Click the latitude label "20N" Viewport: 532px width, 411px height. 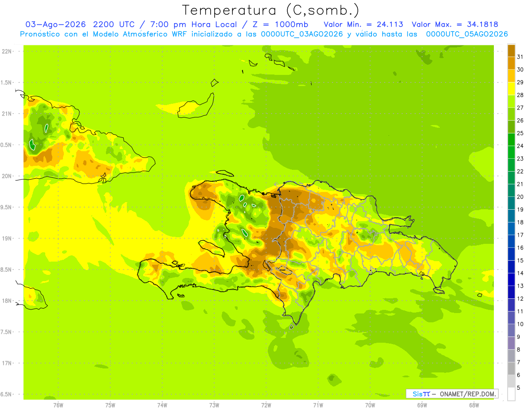pyautogui.click(x=7, y=176)
